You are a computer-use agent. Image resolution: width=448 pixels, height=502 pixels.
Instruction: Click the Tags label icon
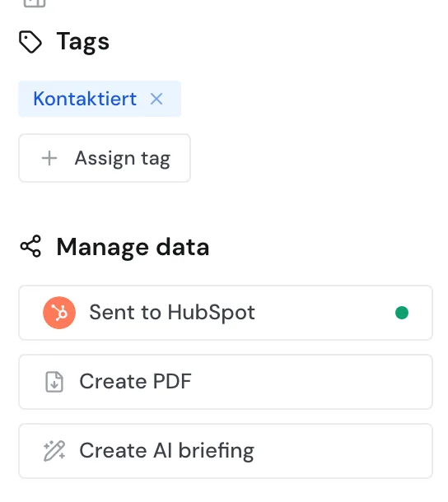[30, 42]
